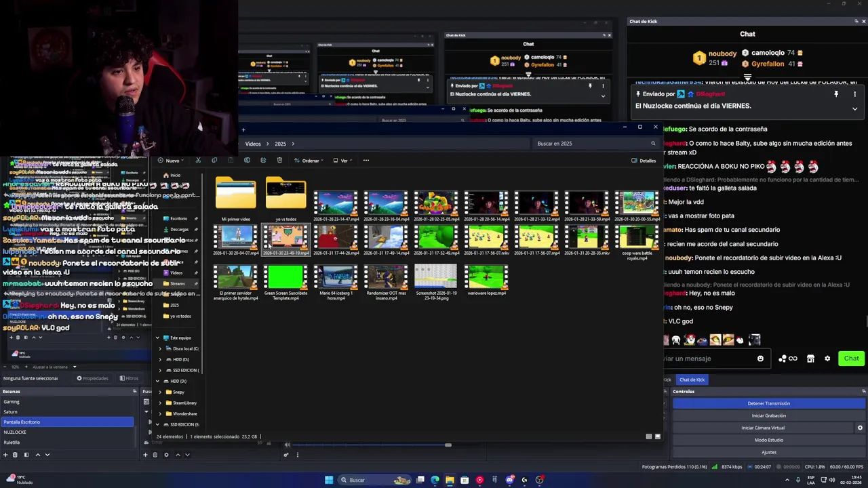This screenshot has width=868, height=488.
Task: Toggle Detalles pane in Explorer
Action: (x=644, y=161)
